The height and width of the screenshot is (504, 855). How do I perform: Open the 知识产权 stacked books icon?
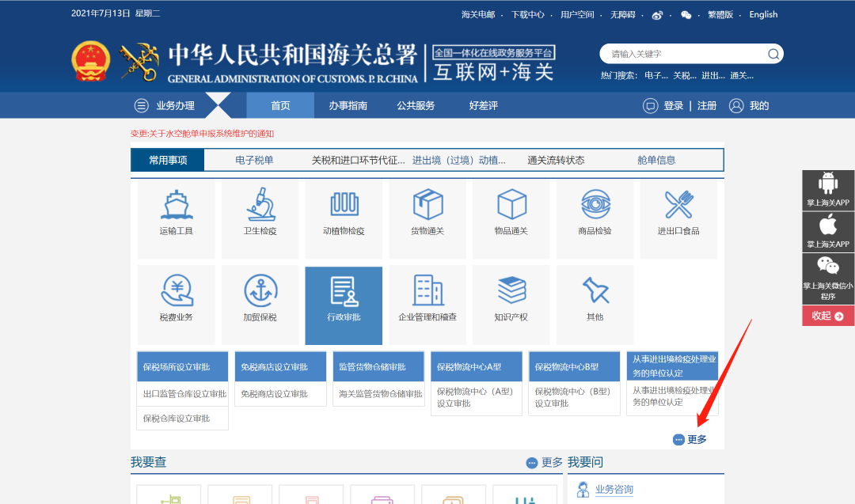pos(511,290)
